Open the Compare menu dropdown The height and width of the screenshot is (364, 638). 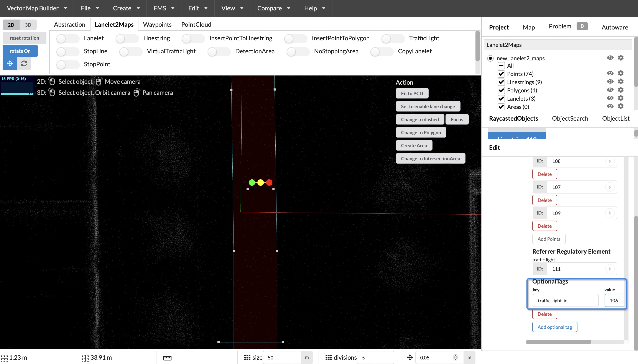[x=274, y=8]
